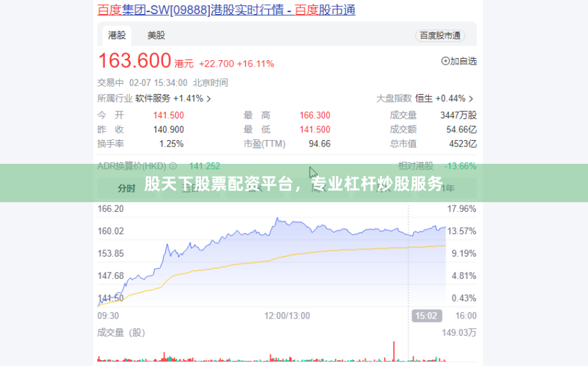This screenshot has height=366, width=588.
Task: Click the 16:00 axis label
Action: (466, 315)
